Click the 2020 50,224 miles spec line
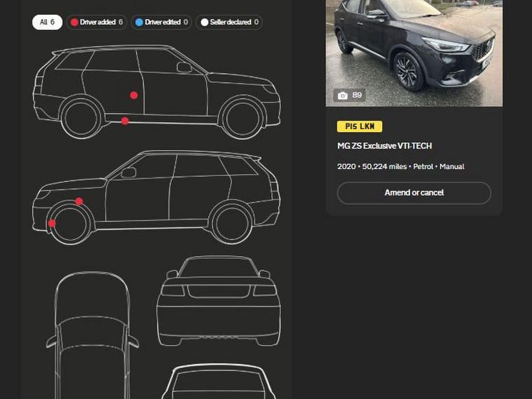This screenshot has height=399, width=532. [x=400, y=167]
